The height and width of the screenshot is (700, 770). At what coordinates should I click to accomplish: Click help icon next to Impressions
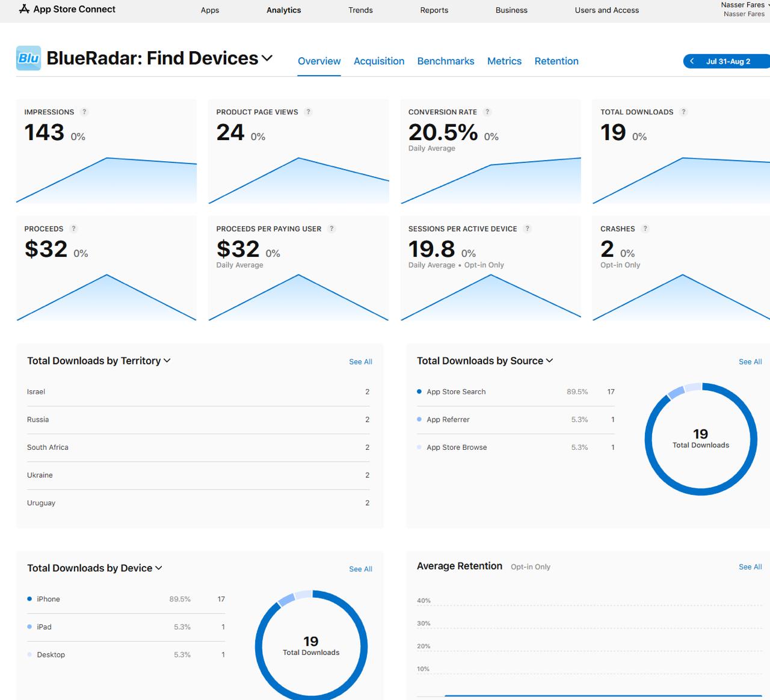point(84,112)
